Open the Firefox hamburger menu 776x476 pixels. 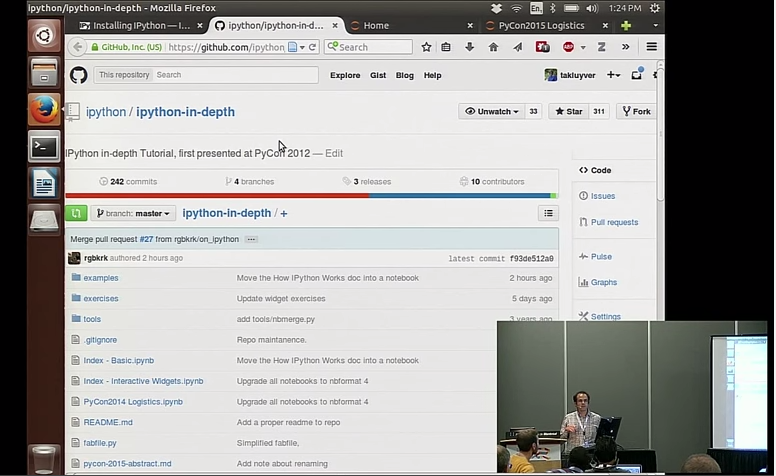click(651, 47)
